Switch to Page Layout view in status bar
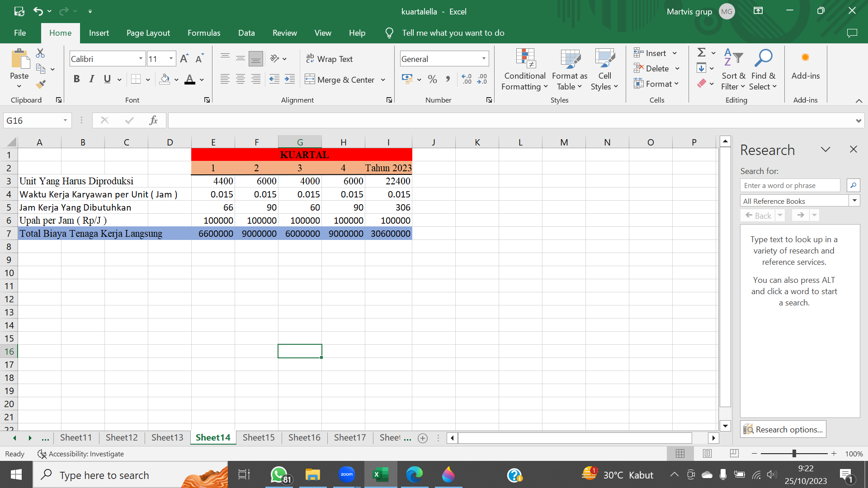 pyautogui.click(x=708, y=453)
